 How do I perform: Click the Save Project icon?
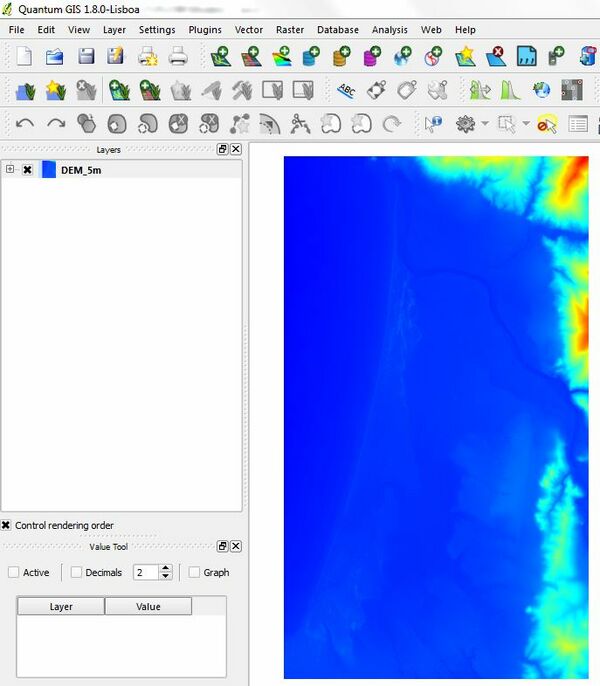tap(86, 57)
